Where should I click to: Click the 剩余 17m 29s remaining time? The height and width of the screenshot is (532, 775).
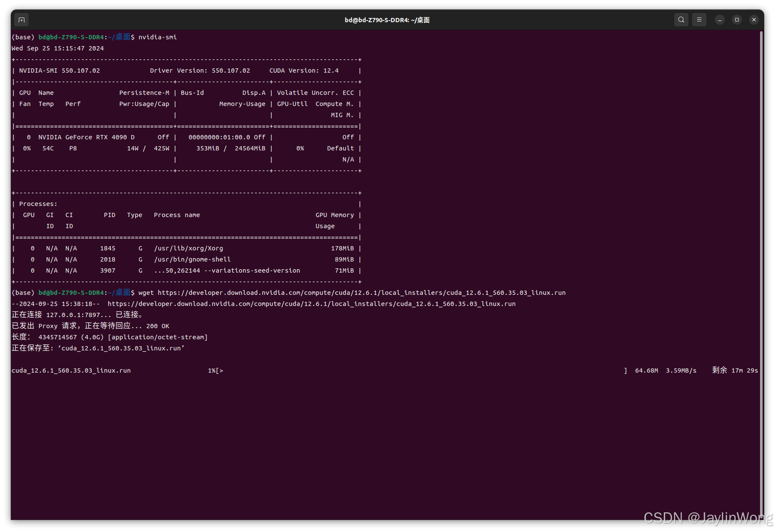pyautogui.click(x=735, y=370)
